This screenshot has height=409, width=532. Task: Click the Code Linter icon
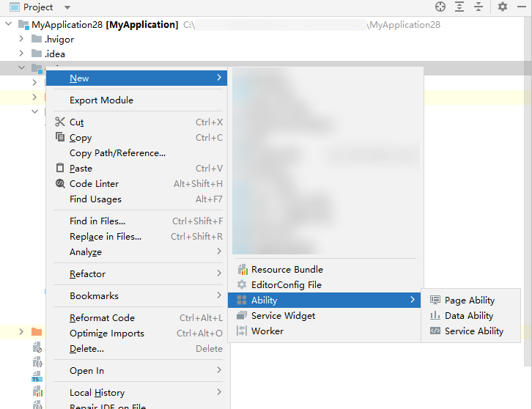click(x=60, y=183)
